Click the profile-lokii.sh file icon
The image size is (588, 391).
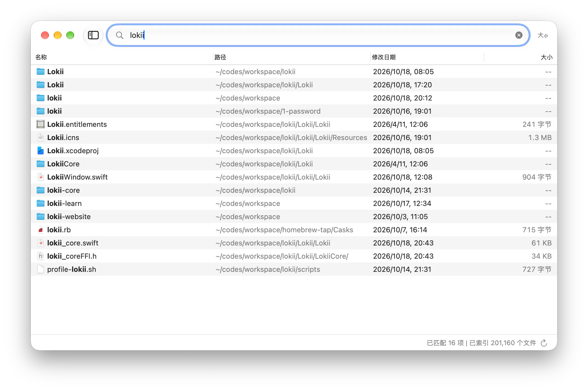(x=41, y=269)
